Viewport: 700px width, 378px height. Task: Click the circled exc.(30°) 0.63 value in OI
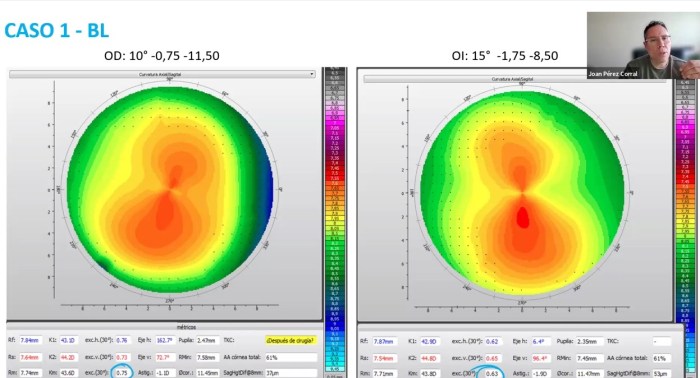click(x=492, y=374)
